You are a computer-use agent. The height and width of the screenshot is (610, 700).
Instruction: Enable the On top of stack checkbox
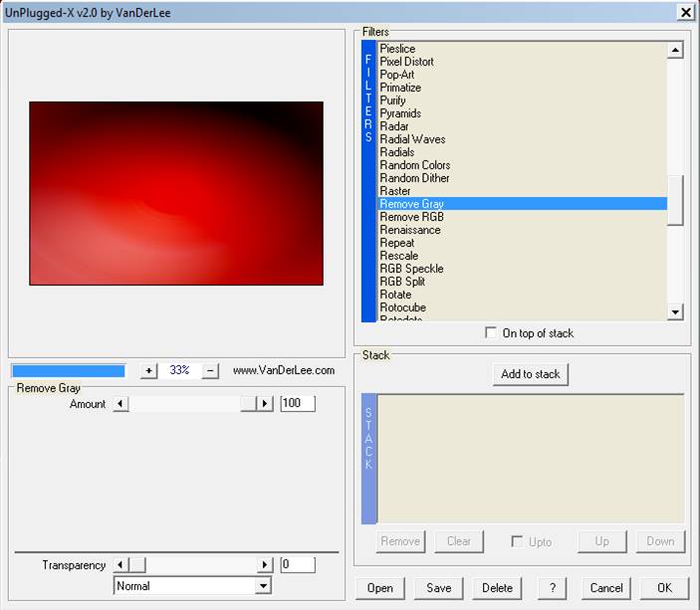coord(491,333)
